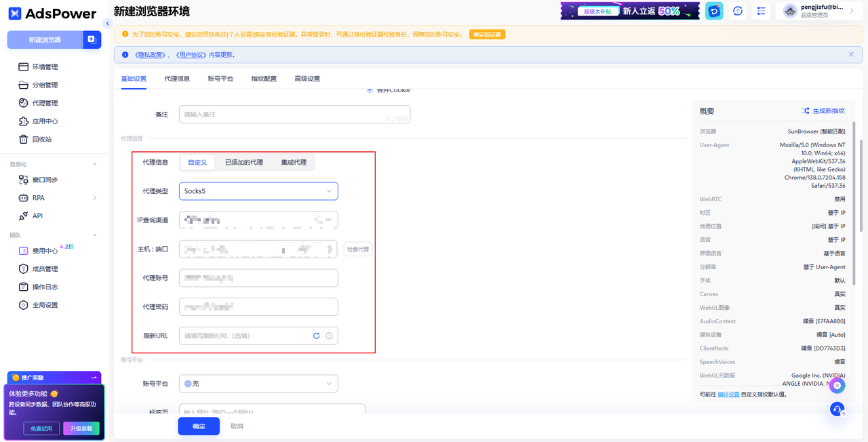
Task: Switch to 代理信息 tab
Action: (177, 79)
